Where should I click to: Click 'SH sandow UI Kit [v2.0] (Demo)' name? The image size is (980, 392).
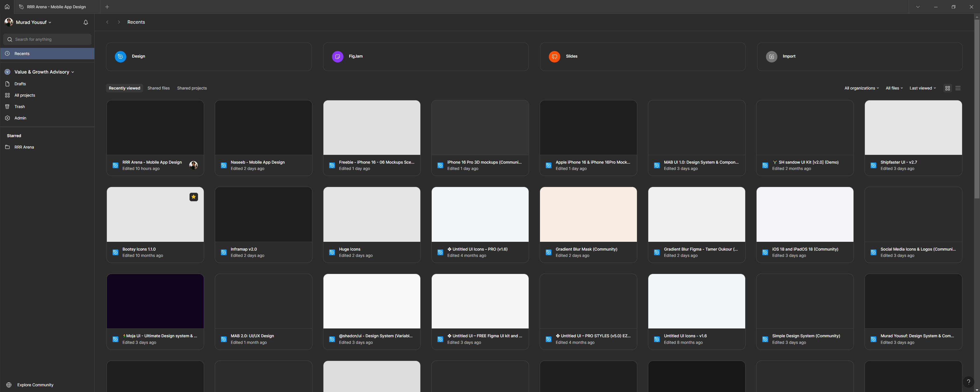(x=805, y=162)
